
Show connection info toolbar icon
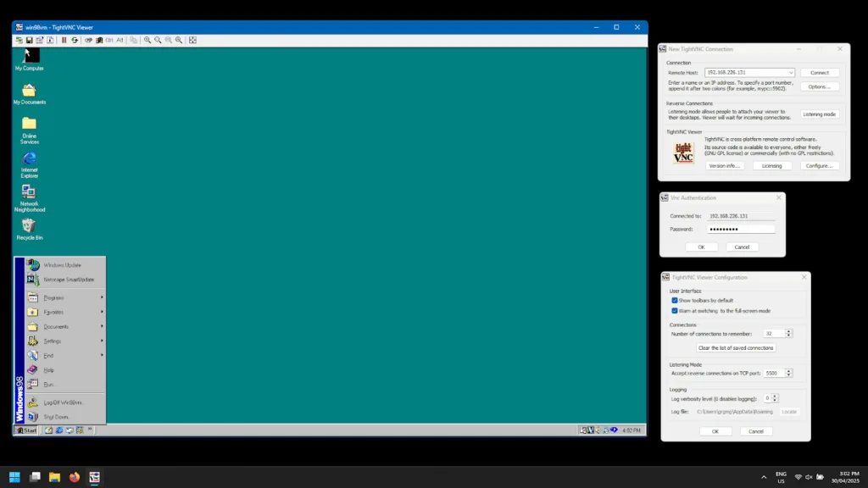pyautogui.click(x=50, y=40)
